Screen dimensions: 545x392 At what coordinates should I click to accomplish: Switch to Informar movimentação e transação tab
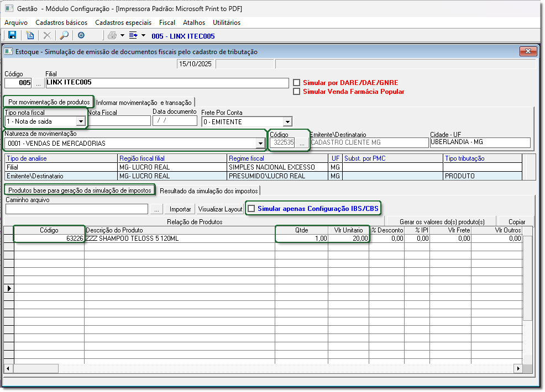pyautogui.click(x=144, y=103)
